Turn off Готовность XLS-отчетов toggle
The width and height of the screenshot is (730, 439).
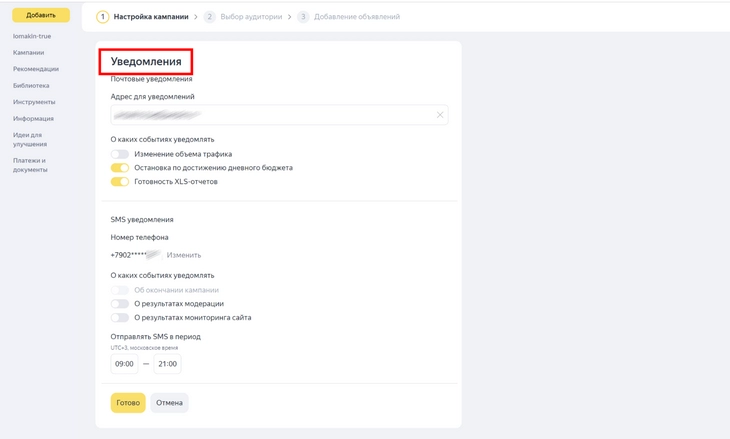coord(120,182)
